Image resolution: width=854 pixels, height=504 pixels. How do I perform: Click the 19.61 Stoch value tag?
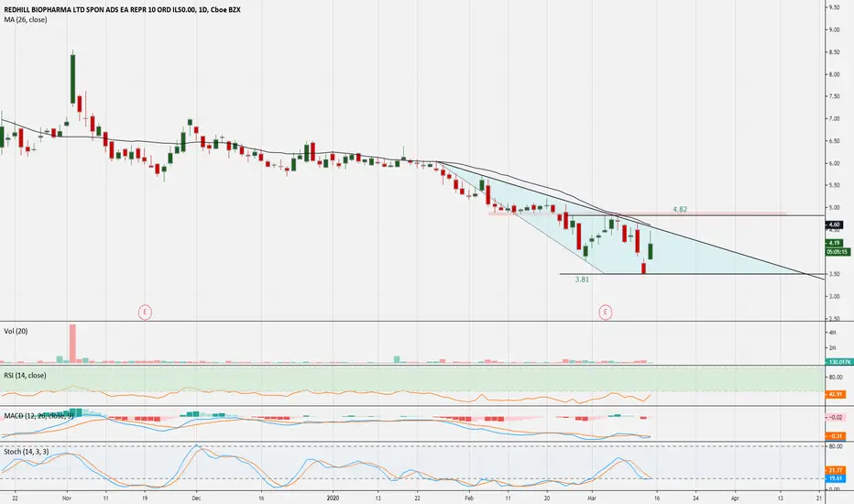pos(836,478)
